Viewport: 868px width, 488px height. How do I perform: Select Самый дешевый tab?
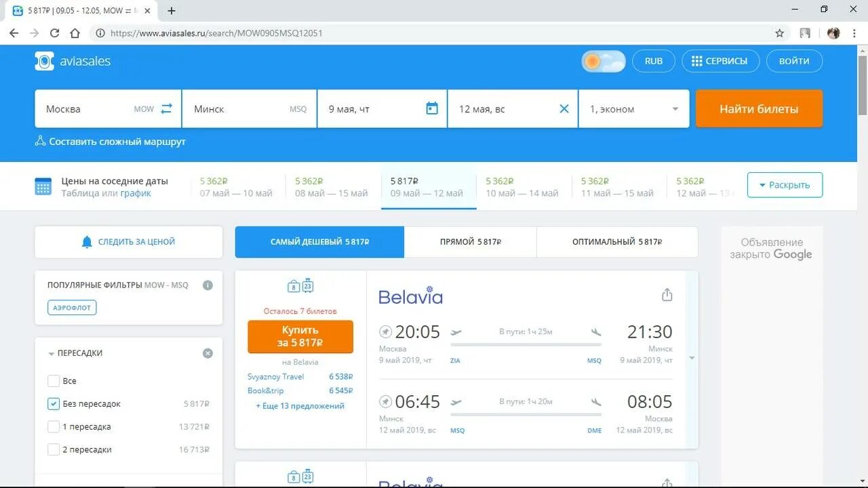coord(319,242)
